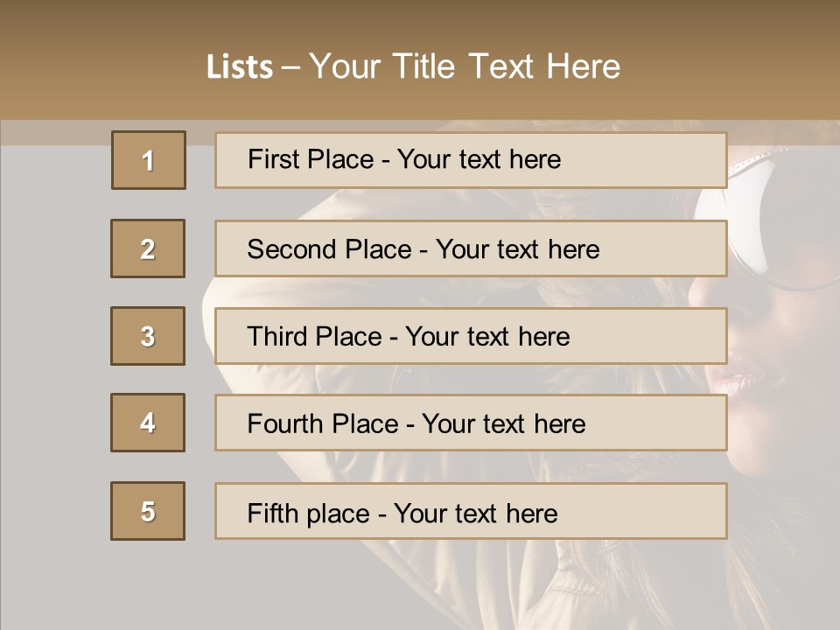Click "Your text here" in the Third Place row
Image resolution: width=840 pixels, height=630 pixels.
click(487, 337)
